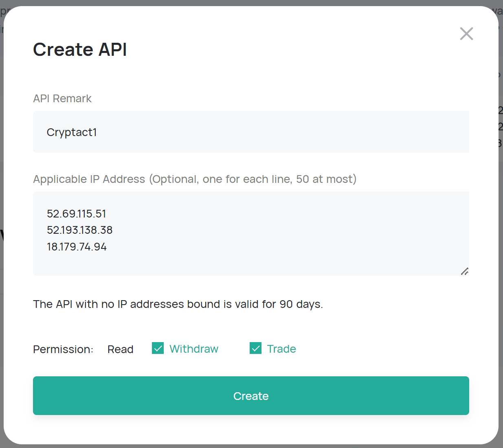The width and height of the screenshot is (503, 448).
Task: Click the API Remark field label
Action: pyautogui.click(x=62, y=99)
